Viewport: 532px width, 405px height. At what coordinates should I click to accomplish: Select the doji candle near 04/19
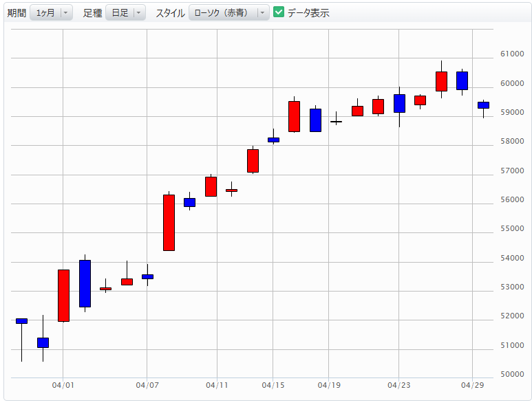point(336,122)
